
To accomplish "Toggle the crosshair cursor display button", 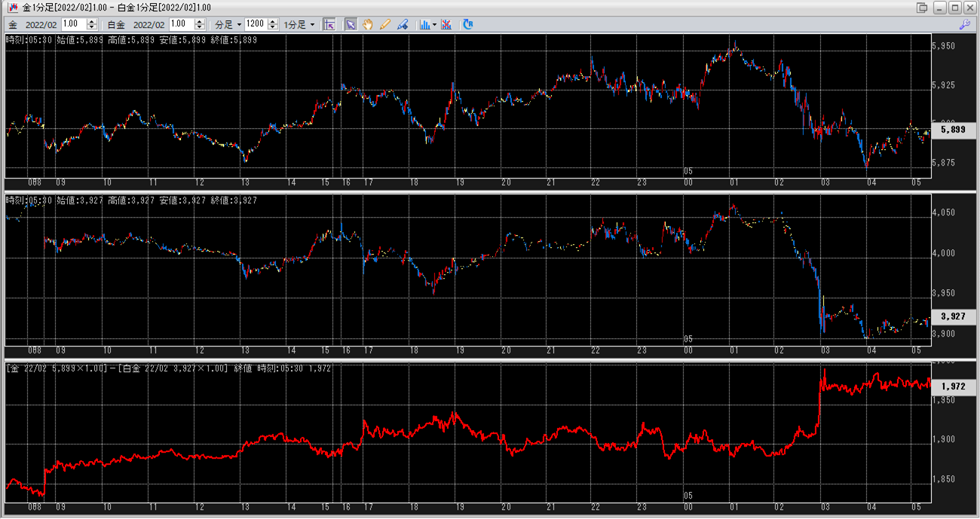I will coord(329,24).
